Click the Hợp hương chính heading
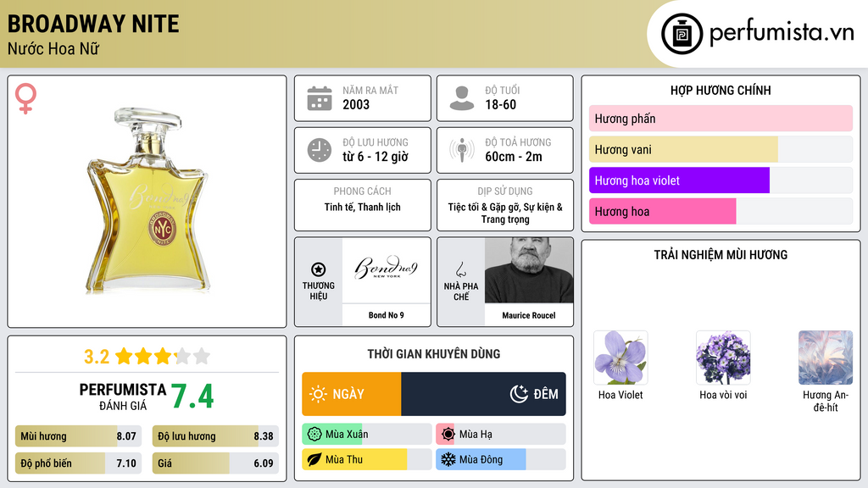Screen dimensions: 868x488 pos(721,90)
